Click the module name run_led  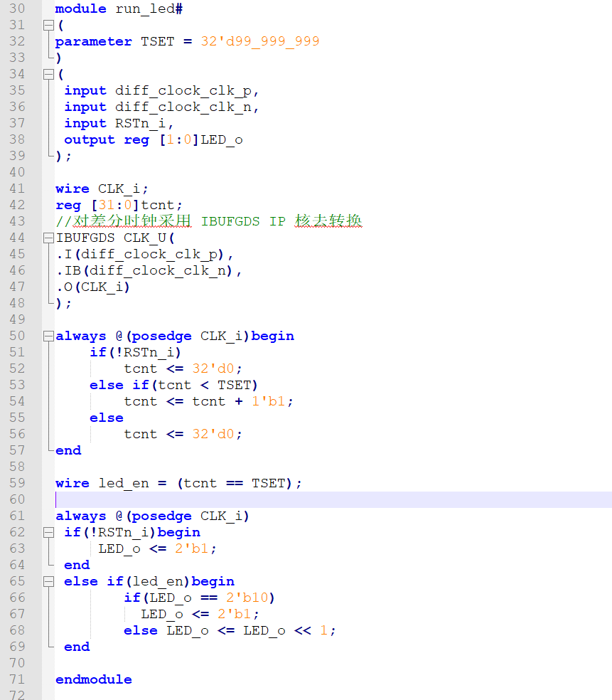point(149,9)
